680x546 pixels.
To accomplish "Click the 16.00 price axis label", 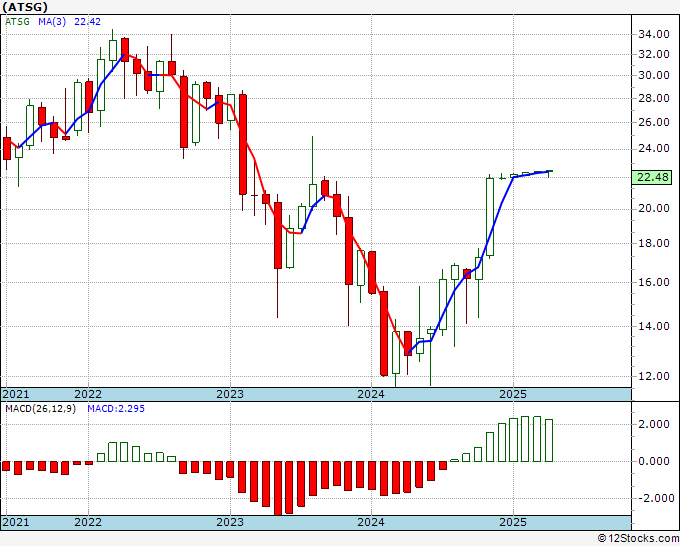I will [x=654, y=282].
